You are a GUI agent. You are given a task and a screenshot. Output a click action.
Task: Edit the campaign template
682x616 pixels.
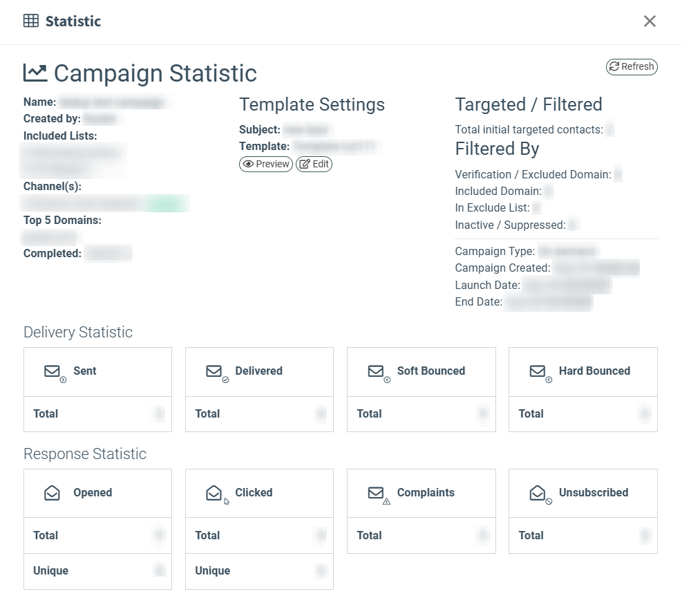click(314, 164)
